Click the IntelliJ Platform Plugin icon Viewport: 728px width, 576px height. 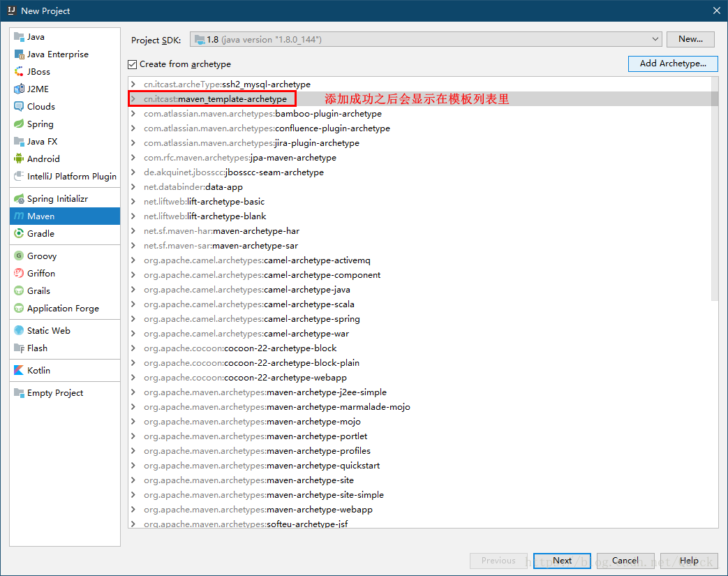(x=19, y=176)
